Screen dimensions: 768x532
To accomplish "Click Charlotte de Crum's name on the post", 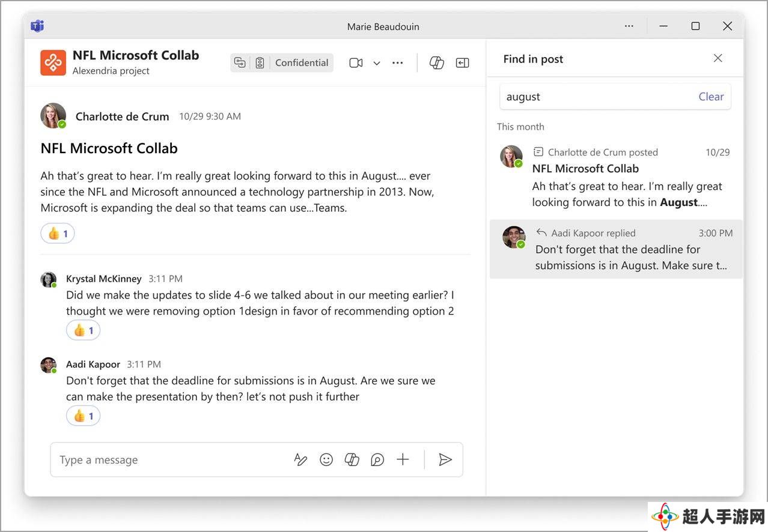I will [x=122, y=116].
